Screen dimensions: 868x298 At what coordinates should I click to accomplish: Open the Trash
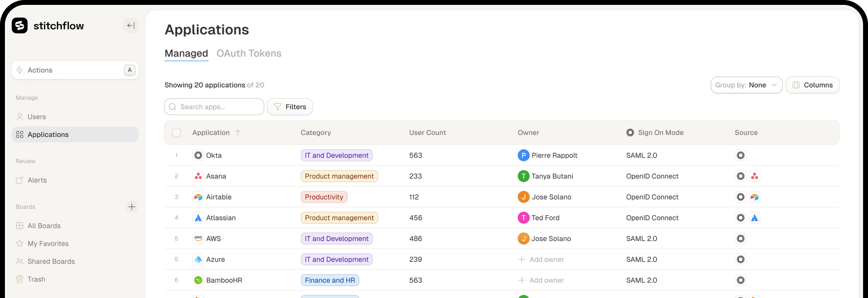[75, 279]
